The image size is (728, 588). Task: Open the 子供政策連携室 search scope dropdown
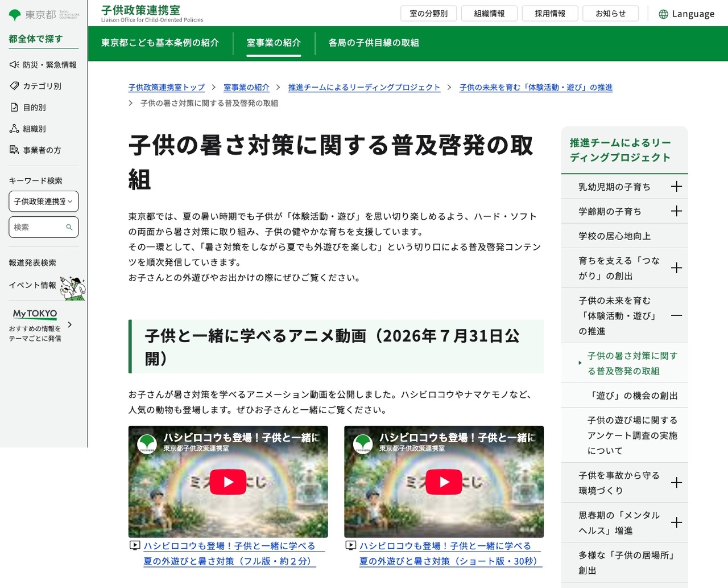(x=44, y=202)
